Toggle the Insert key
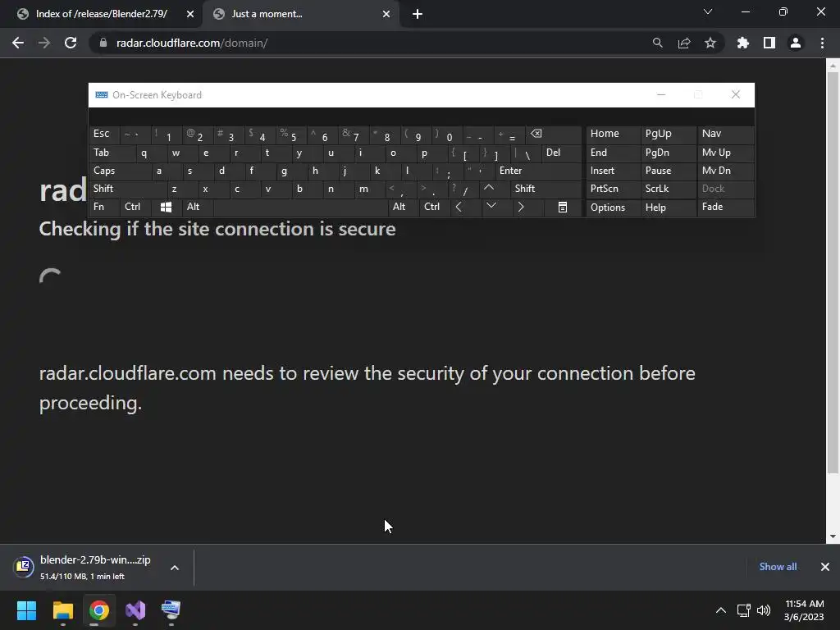The image size is (840, 630). [x=614, y=171]
